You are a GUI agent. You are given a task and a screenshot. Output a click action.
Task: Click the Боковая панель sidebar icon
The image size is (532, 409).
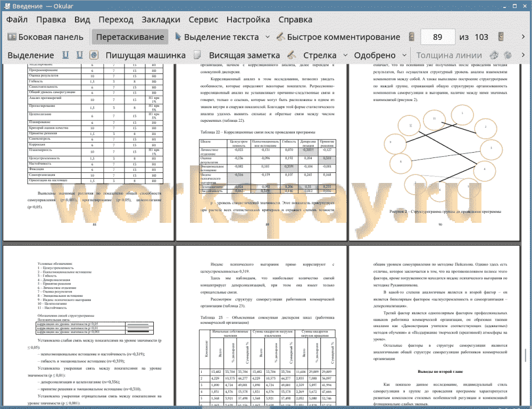pyautogui.click(x=12, y=37)
